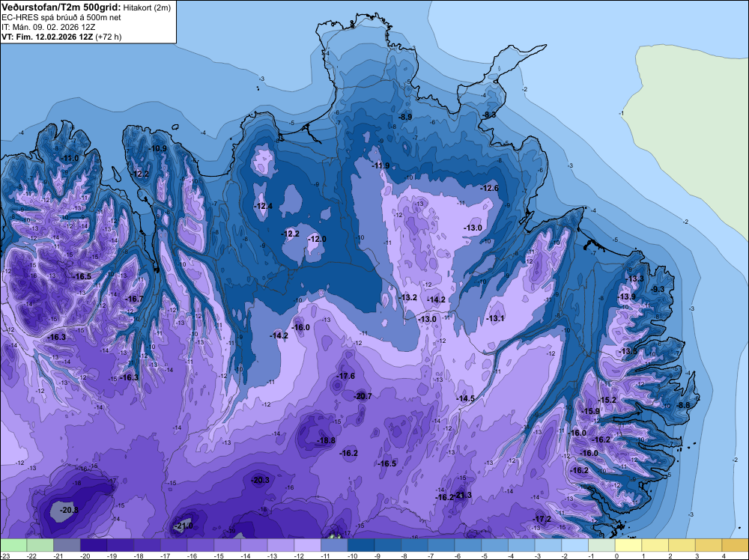The width and height of the screenshot is (749, 560).
Task: Click the -15.2 temperature value
Action: pos(607,400)
